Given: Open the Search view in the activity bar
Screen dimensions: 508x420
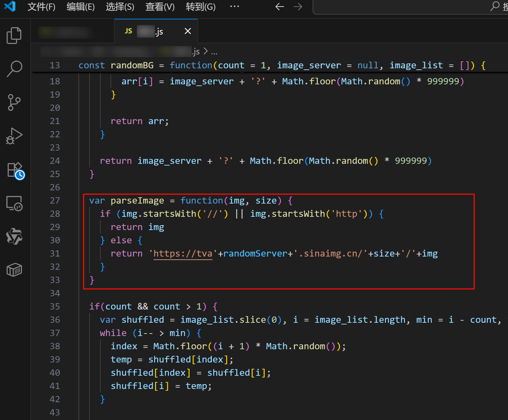Looking at the screenshot, I should pos(14,69).
